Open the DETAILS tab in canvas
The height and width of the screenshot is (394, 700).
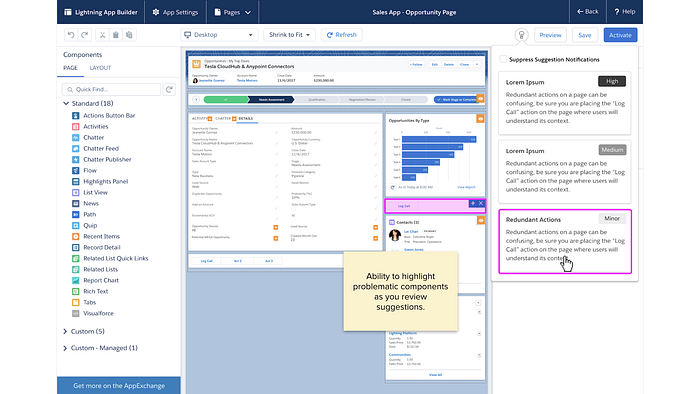click(246, 119)
